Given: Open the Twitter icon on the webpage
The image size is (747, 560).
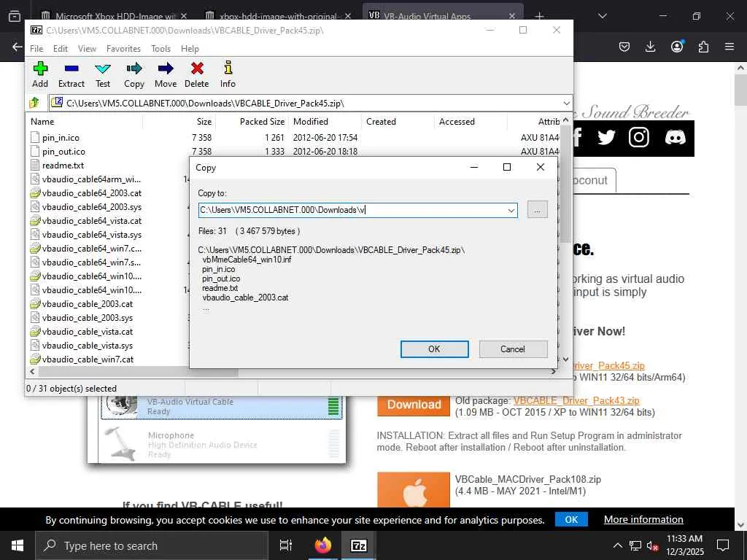Looking at the screenshot, I should coord(606,138).
